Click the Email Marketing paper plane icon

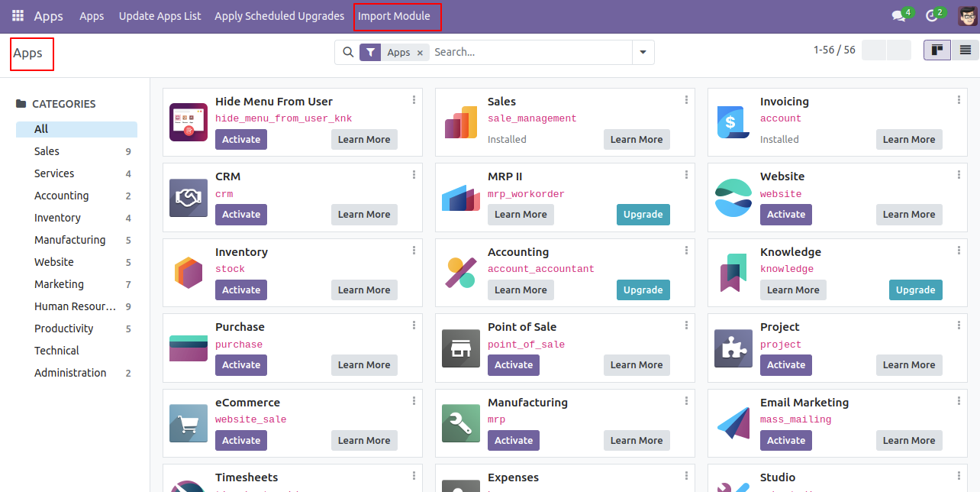click(733, 423)
